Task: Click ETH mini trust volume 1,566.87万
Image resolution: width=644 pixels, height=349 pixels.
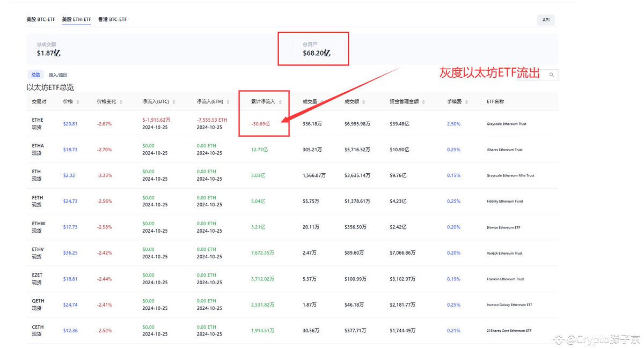Action: pyautogui.click(x=314, y=175)
